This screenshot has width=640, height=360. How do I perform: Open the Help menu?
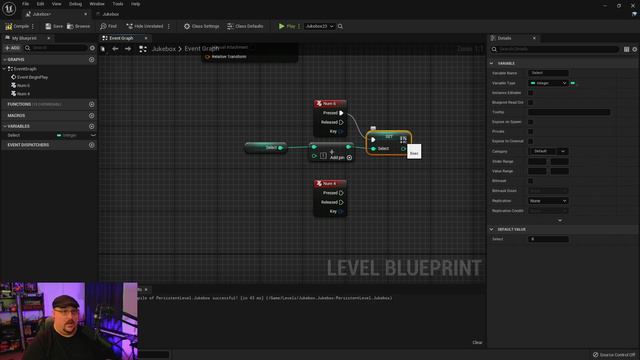tap(136, 4)
